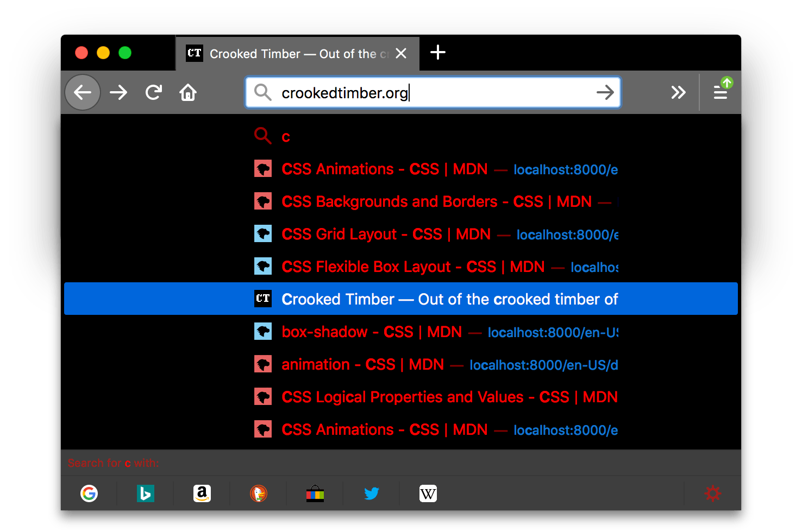Open search settings gear icon
This screenshot has height=532, width=802.
[x=713, y=493]
